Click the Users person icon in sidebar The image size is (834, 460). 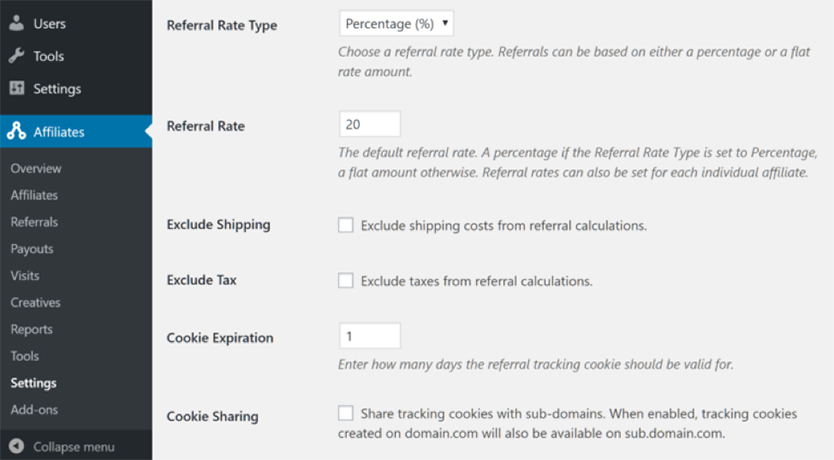coord(16,23)
